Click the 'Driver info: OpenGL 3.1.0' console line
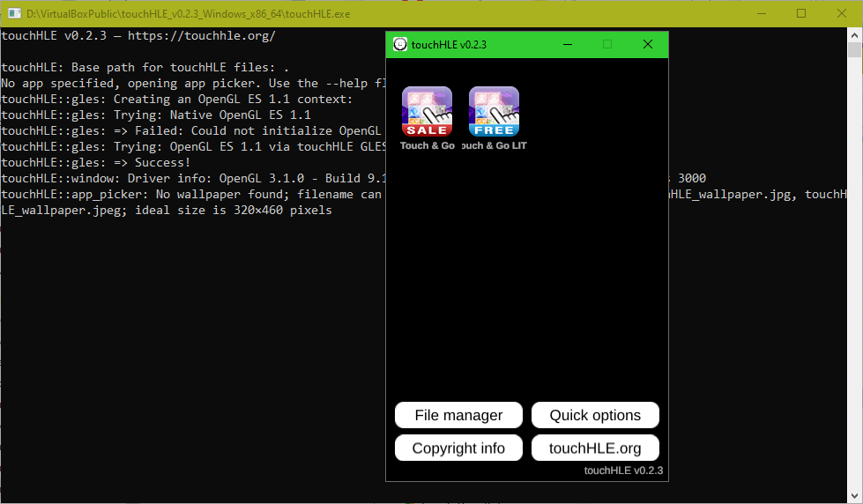The height and width of the screenshot is (504, 863). (193, 179)
